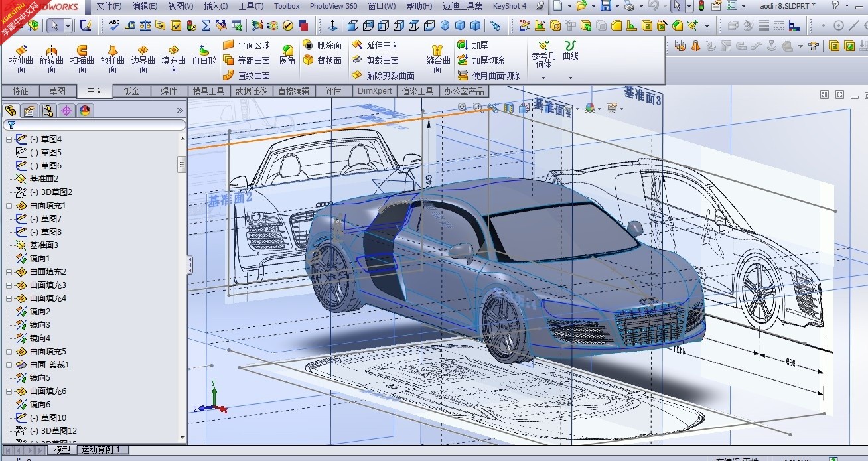
Task: Select the 边界曲面 boundary surface tool
Action: (x=143, y=58)
